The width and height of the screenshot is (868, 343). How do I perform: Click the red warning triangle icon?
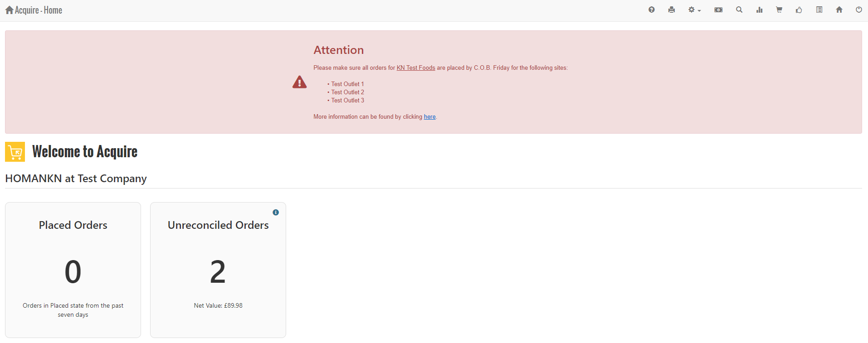coord(299,82)
